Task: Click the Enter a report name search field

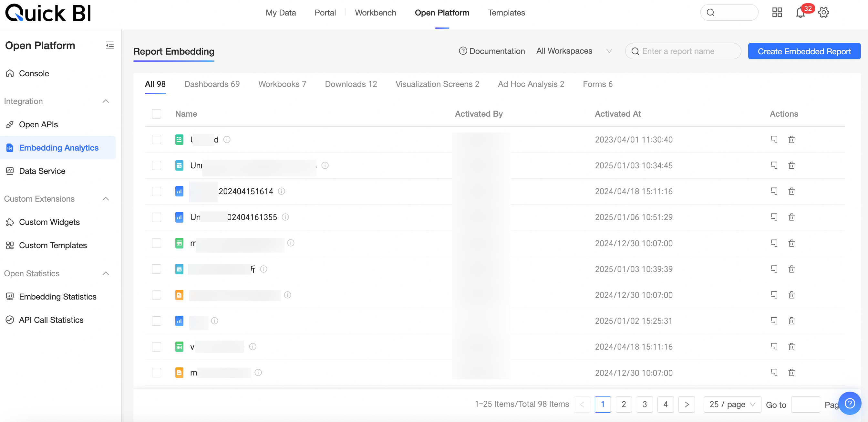Action: tap(683, 51)
